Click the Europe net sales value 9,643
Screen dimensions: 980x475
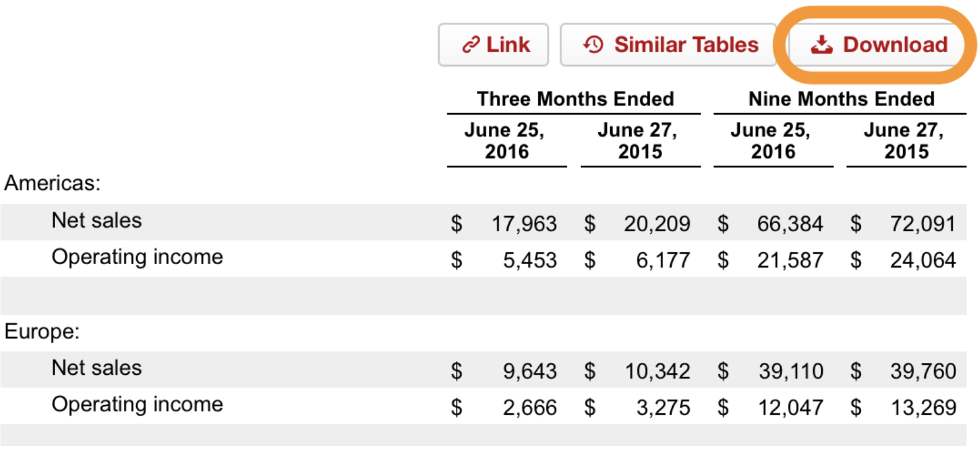pyautogui.click(x=530, y=371)
